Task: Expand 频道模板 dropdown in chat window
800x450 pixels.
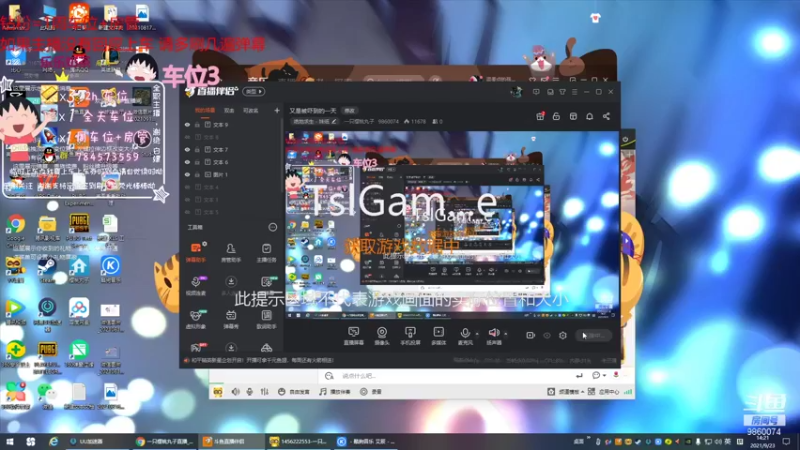Action: coord(564,392)
